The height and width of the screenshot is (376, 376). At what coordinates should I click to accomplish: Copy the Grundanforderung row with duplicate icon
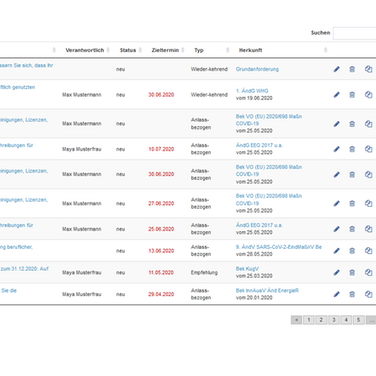[x=368, y=69]
